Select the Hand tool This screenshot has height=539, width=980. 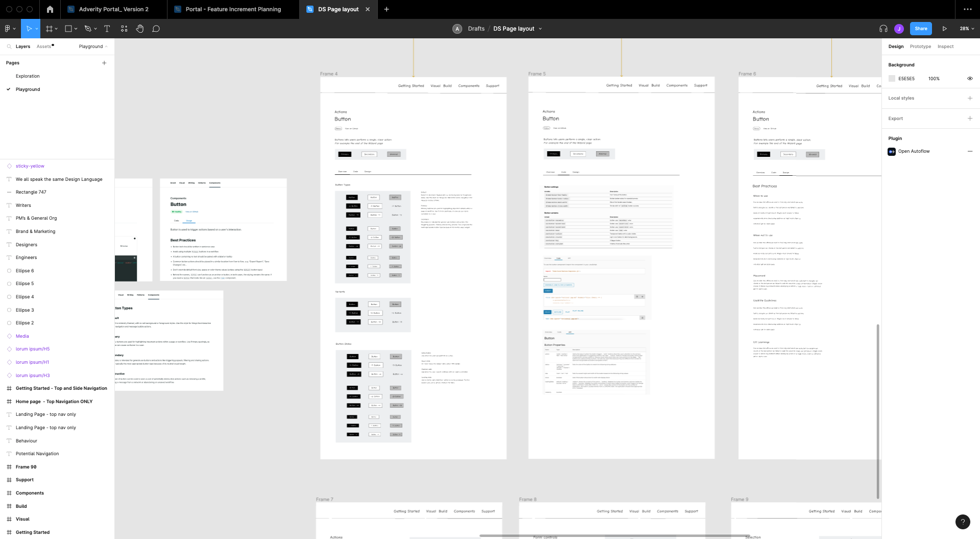coord(140,29)
